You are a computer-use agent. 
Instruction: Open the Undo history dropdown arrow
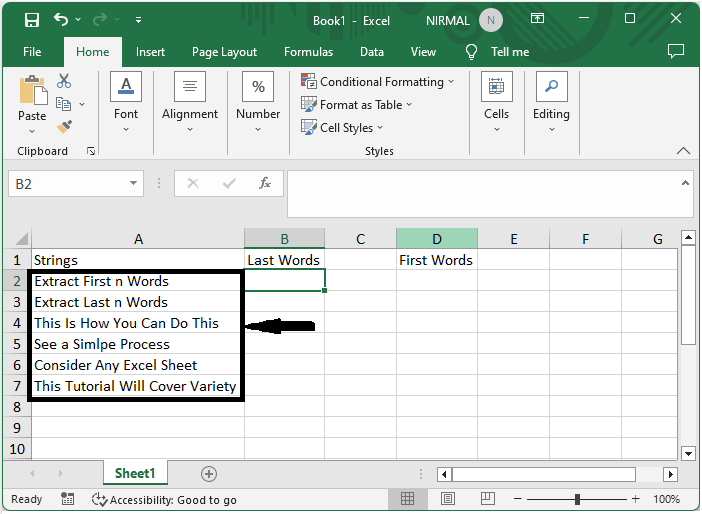pos(78,20)
